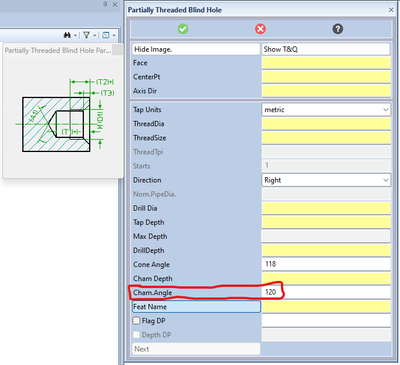Open the Tap Units metric dropdown
The image size is (400, 365).
click(326, 110)
